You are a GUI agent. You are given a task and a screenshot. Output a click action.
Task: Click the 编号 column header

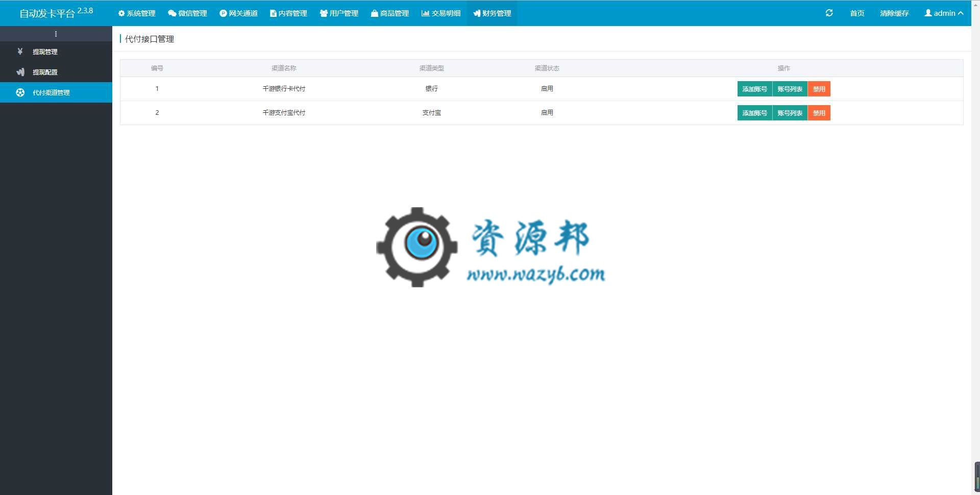coord(157,68)
